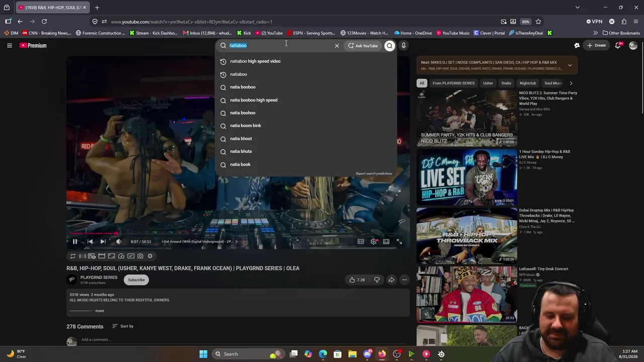Open the browser application menu
This screenshot has height=362, width=644.
click(636, 22)
